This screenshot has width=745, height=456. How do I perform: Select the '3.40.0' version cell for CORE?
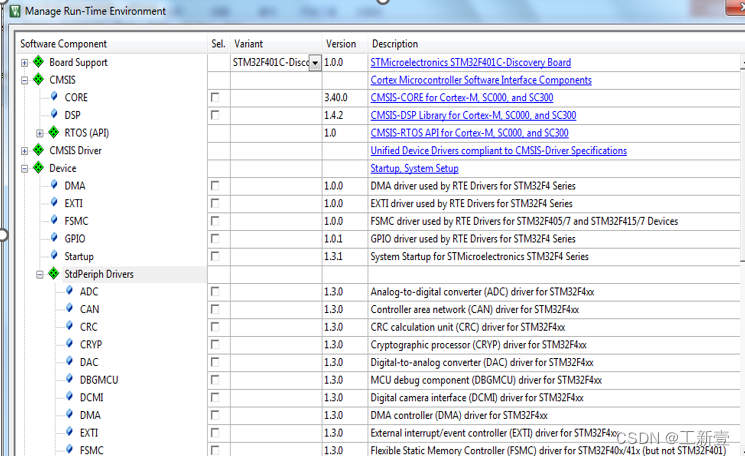(336, 97)
